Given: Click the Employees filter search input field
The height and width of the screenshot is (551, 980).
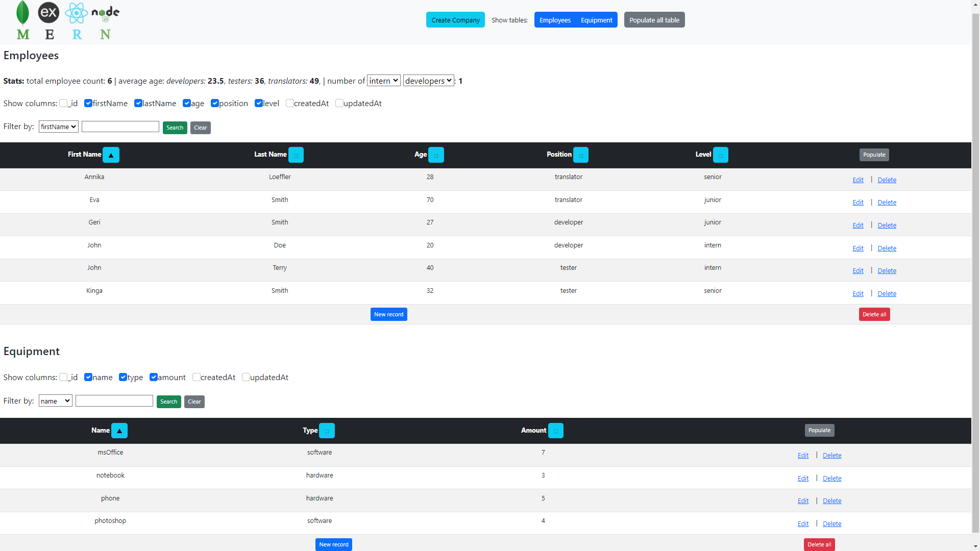Looking at the screenshot, I should pyautogui.click(x=120, y=127).
